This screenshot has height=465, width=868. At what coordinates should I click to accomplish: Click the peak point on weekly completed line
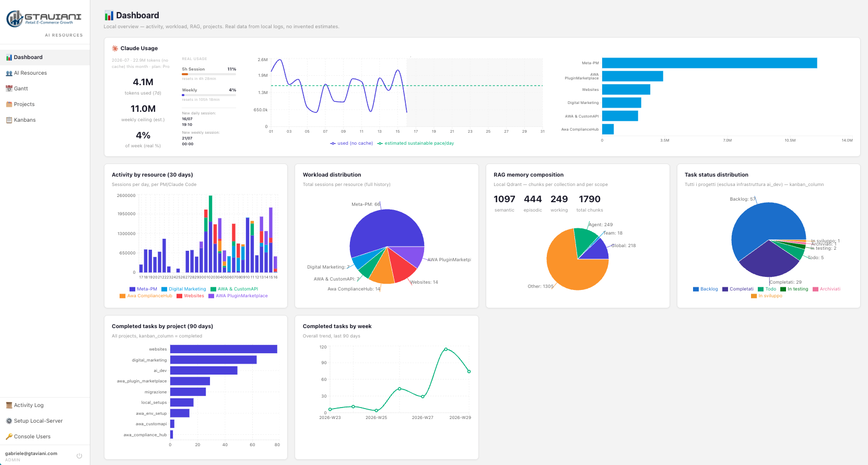tap(445, 349)
